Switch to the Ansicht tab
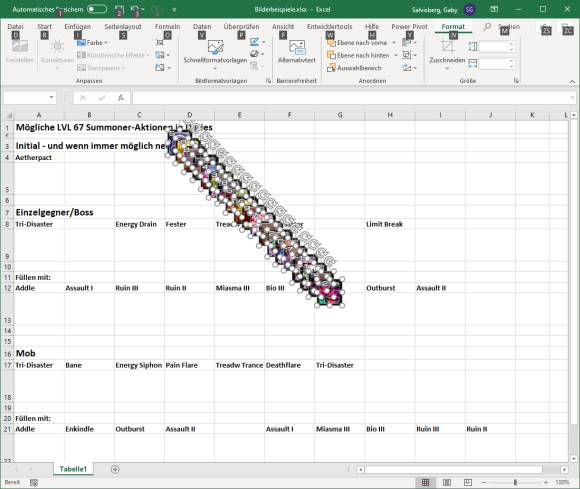 pyautogui.click(x=283, y=27)
